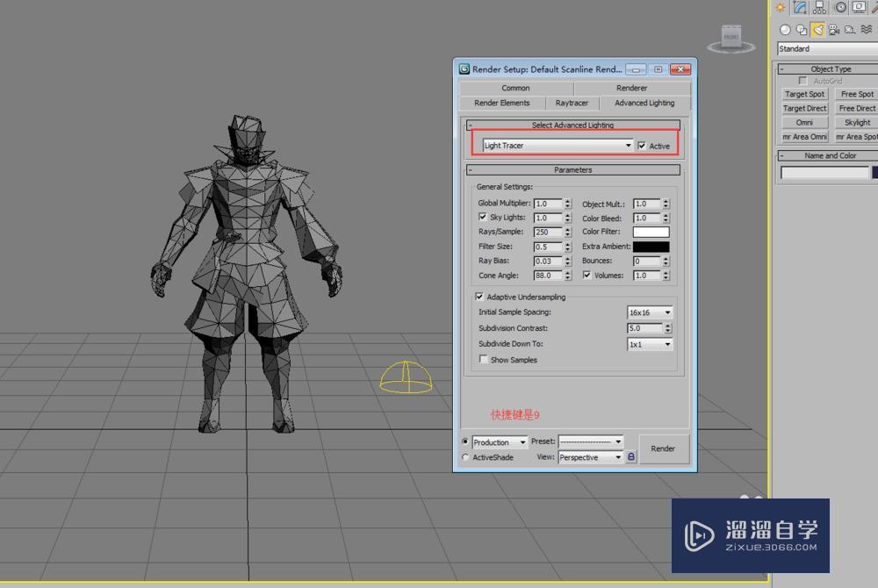Click the Filter Size field showing 0.5
The width and height of the screenshot is (878, 588).
[548, 247]
